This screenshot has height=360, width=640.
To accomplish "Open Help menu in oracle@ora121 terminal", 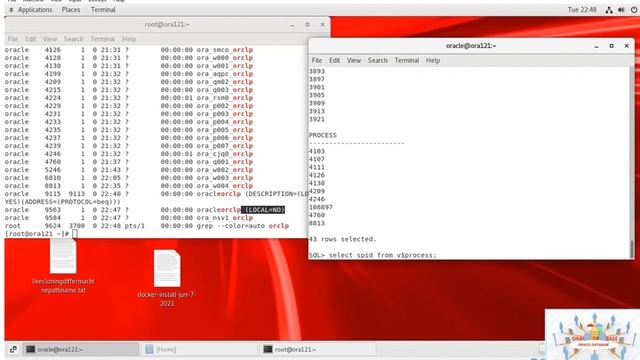I will [433, 60].
